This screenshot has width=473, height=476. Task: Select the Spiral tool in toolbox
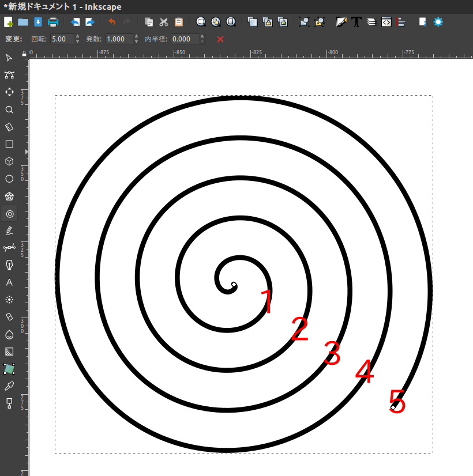[x=9, y=214]
